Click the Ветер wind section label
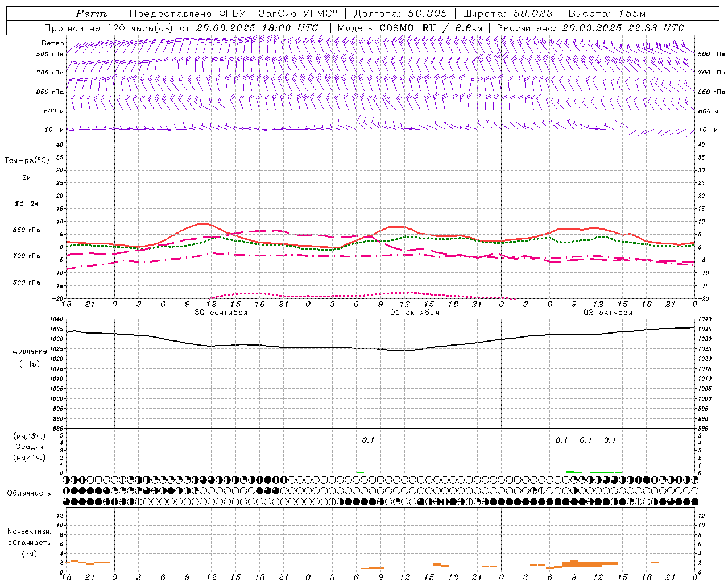This screenshot has height=582, width=728. (x=52, y=43)
